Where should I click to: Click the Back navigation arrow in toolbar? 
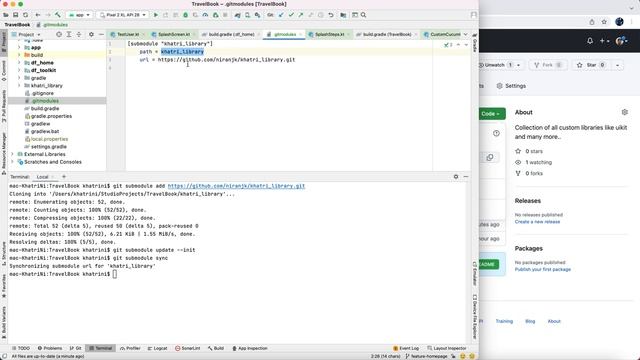pyautogui.click(x=38, y=15)
